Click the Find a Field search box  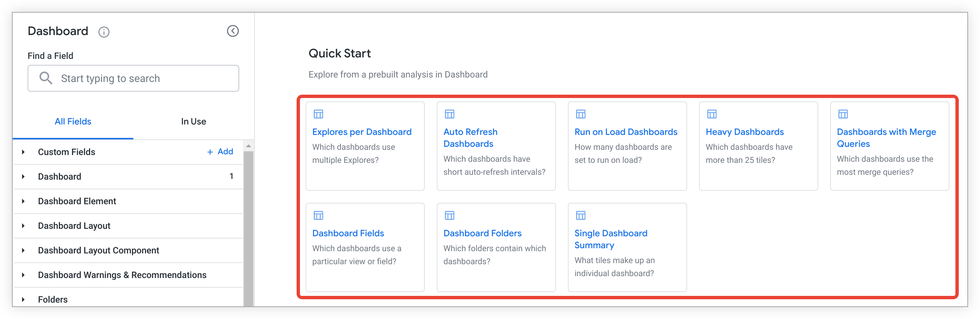[x=133, y=78]
